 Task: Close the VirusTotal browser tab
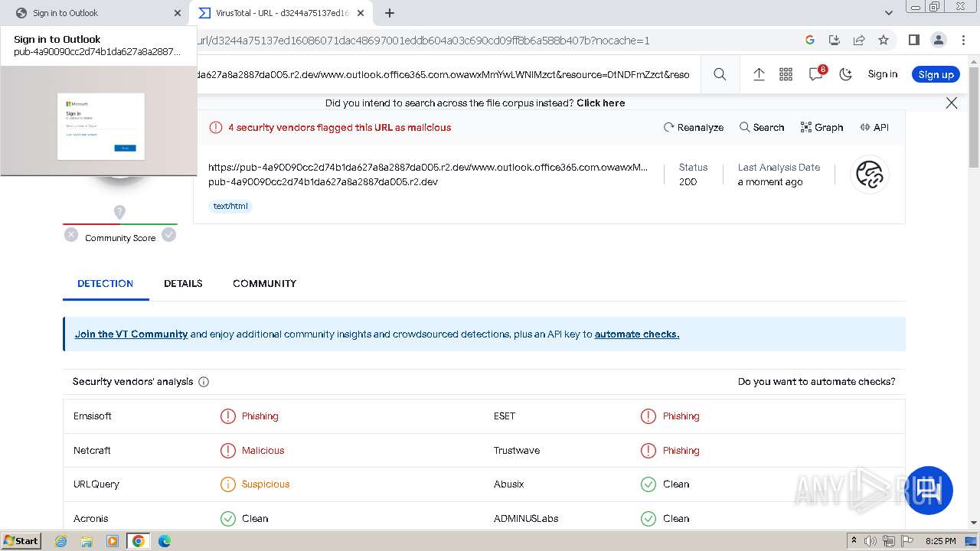point(361,13)
